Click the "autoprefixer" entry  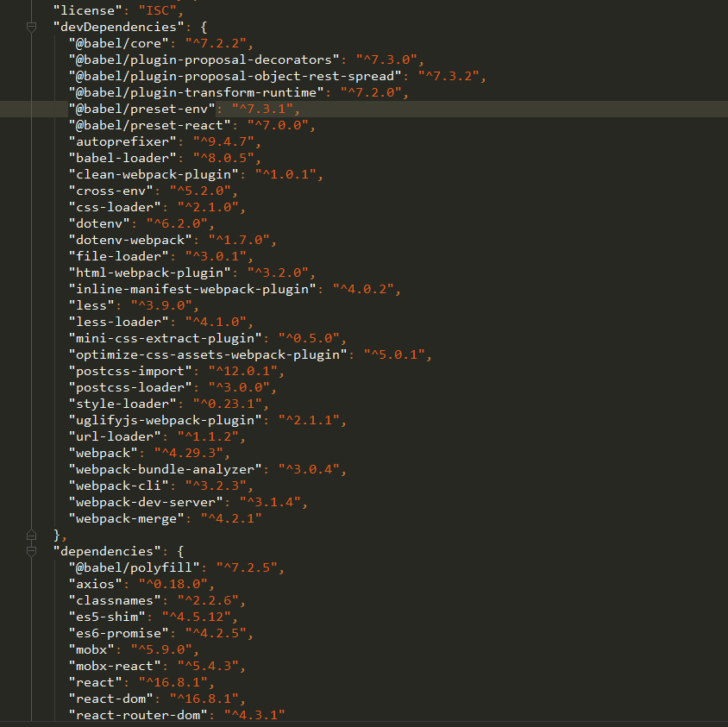pyautogui.click(x=165, y=141)
